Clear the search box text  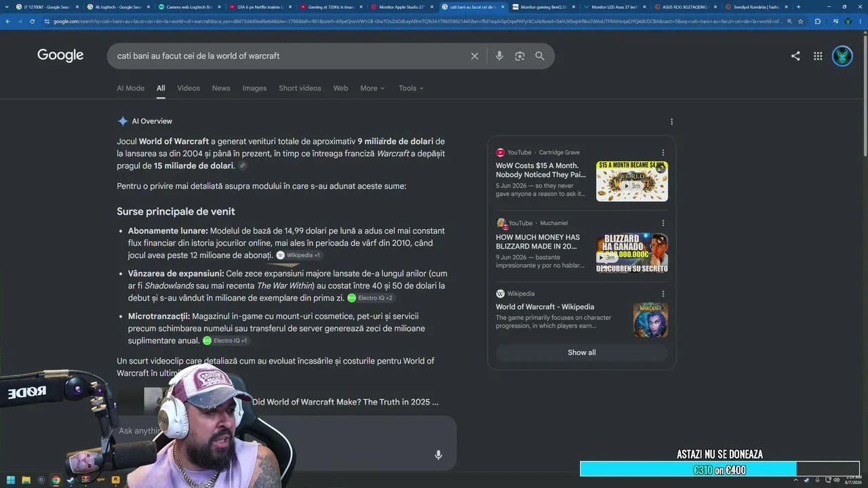click(x=475, y=56)
